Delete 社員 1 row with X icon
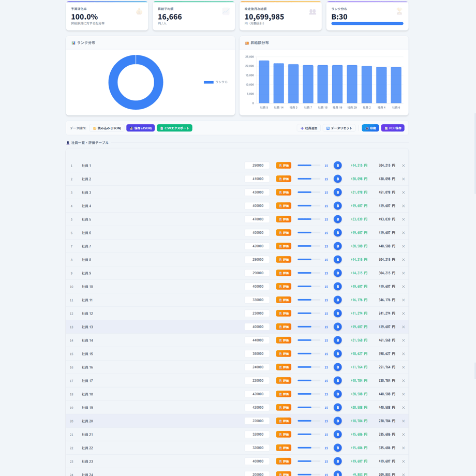The image size is (476, 476). 403,166
